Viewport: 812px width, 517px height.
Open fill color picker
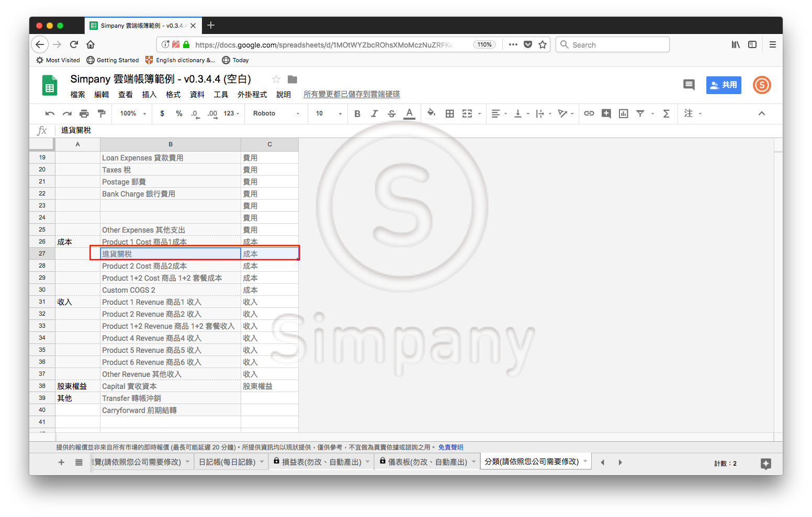pos(432,113)
